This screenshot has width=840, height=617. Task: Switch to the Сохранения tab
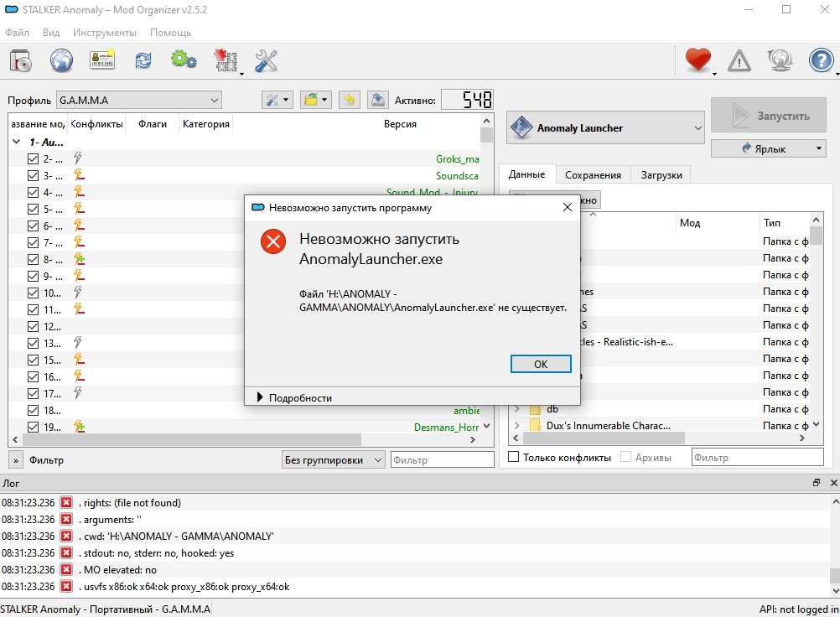tap(593, 174)
